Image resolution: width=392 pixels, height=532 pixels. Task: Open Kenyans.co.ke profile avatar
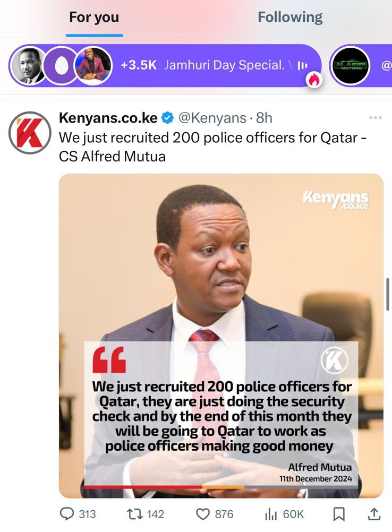pos(30,133)
